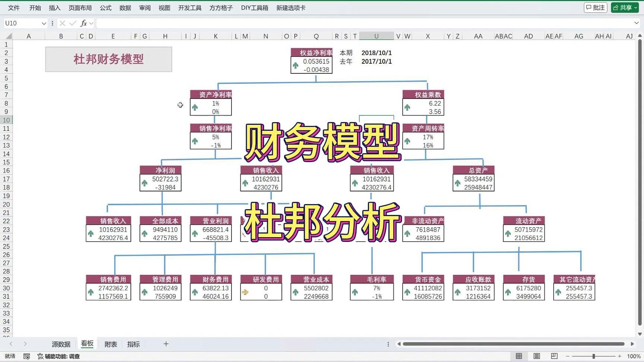644x362 pixels.
Task: Switch to the 源数据 sheet tab
Action: (61, 344)
